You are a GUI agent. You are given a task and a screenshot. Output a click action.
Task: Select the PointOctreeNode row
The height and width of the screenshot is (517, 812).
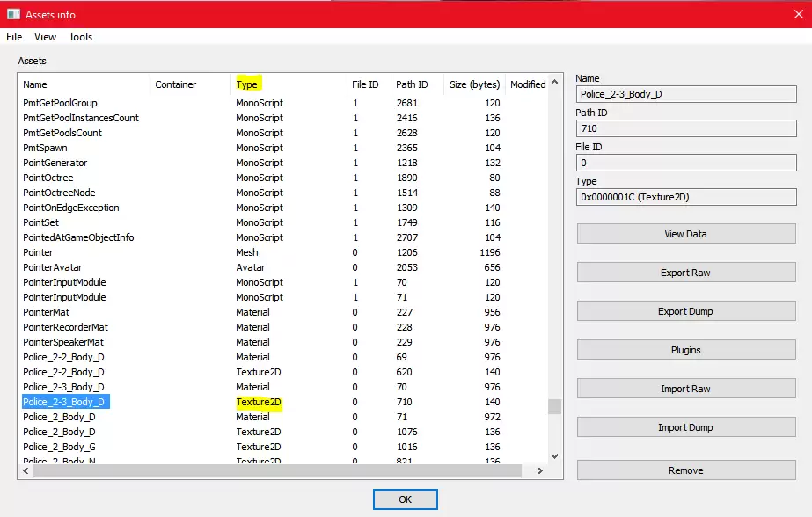[282, 193]
